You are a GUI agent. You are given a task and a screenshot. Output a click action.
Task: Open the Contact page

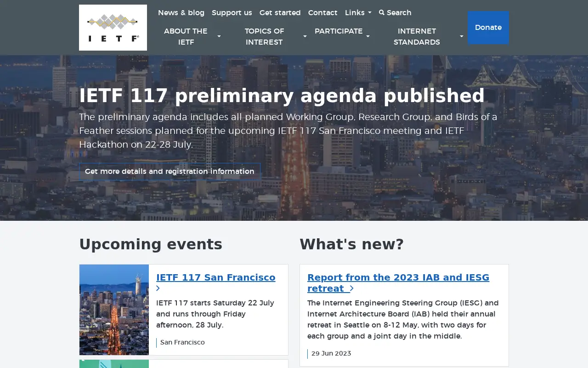click(323, 13)
